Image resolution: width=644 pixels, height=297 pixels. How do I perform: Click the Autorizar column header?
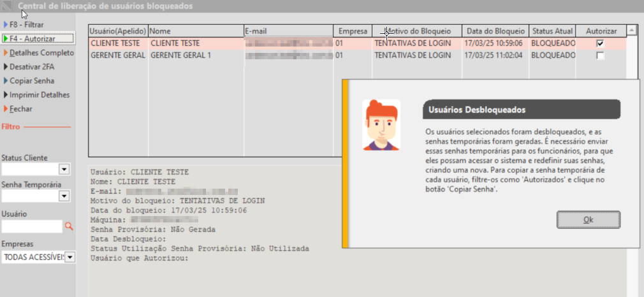tap(601, 31)
